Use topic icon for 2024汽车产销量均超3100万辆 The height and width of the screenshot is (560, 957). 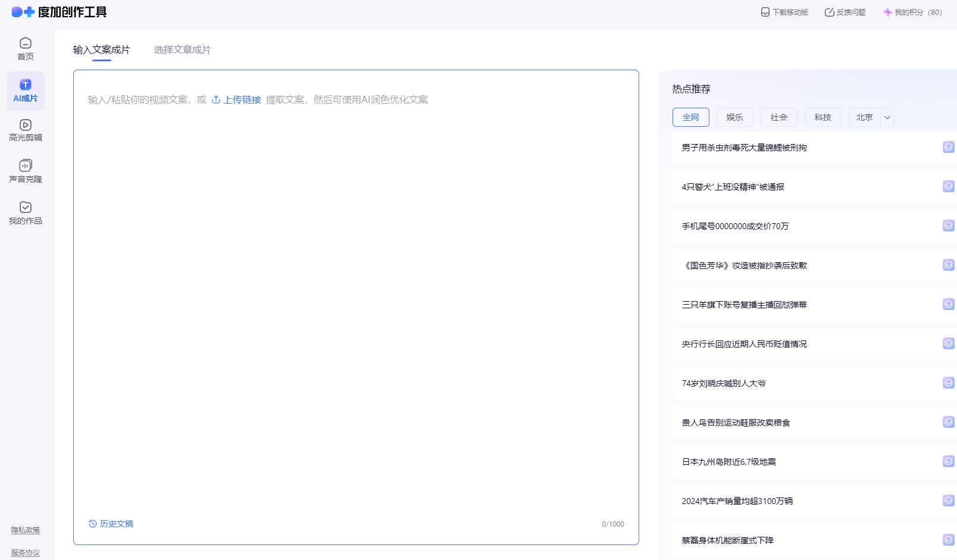[x=949, y=500]
